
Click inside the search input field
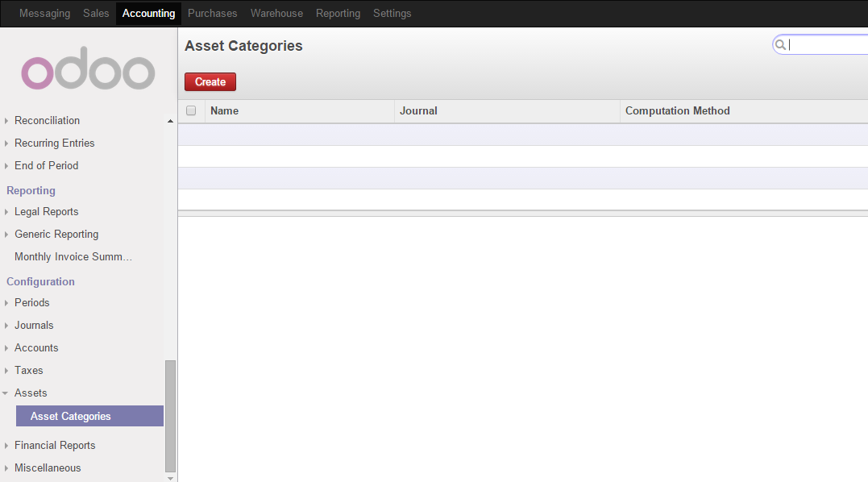[x=822, y=44]
